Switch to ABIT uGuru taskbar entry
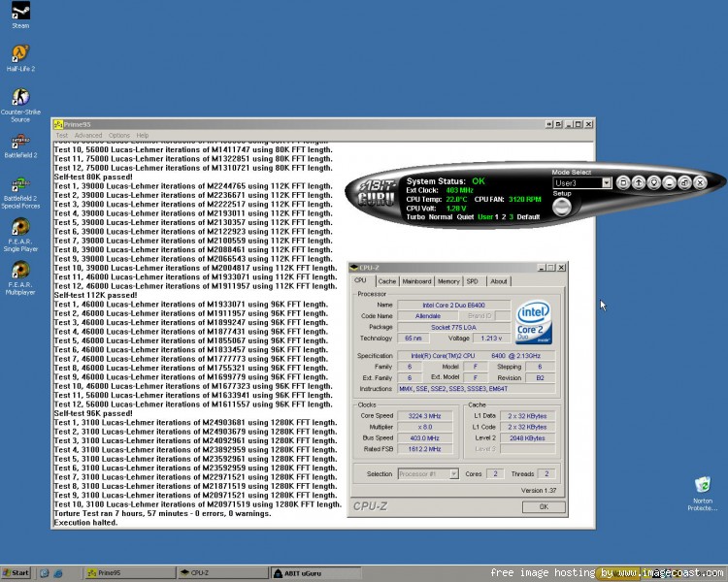This screenshot has width=728, height=582. tap(315, 573)
